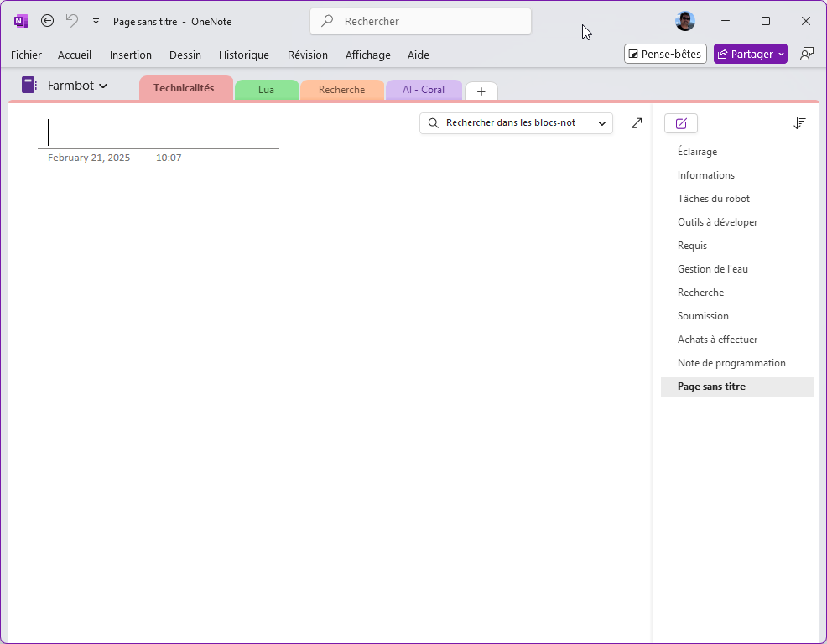Expand the notebook search scope dropdown
This screenshot has width=827, height=644.
(x=601, y=123)
